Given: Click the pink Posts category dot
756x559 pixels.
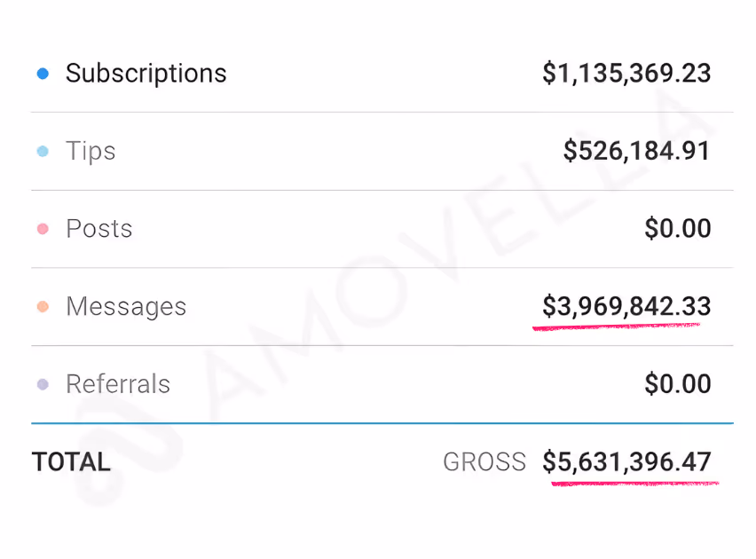Looking at the screenshot, I should point(43,228).
